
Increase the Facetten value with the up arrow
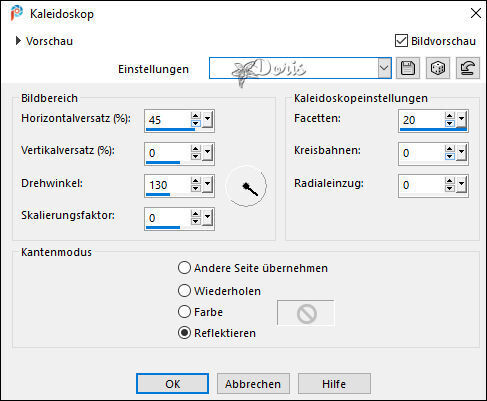coord(450,116)
